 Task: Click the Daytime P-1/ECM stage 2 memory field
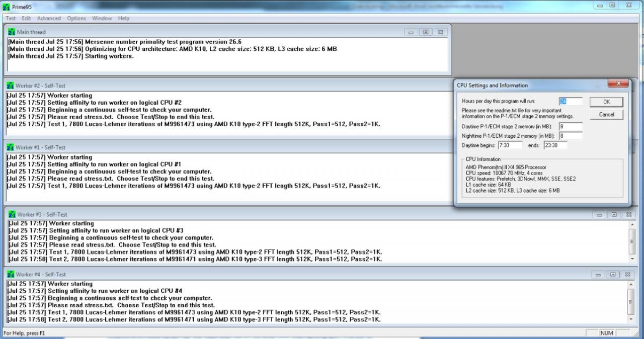571,126
